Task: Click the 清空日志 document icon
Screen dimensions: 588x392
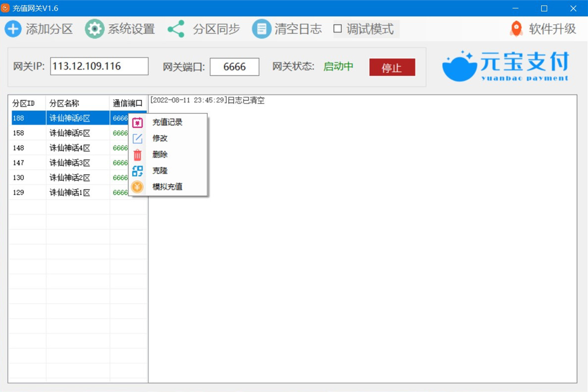Action: [261, 29]
